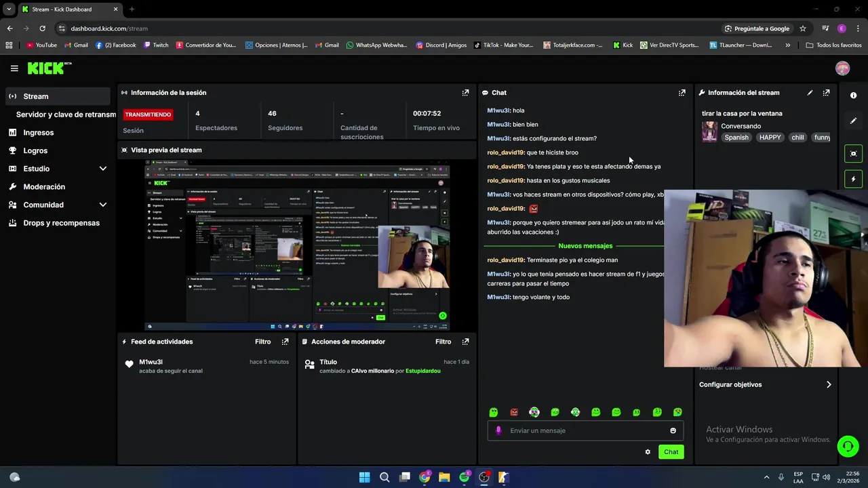
Task: Open the tab search dropdown arrow
Action: coord(9,9)
